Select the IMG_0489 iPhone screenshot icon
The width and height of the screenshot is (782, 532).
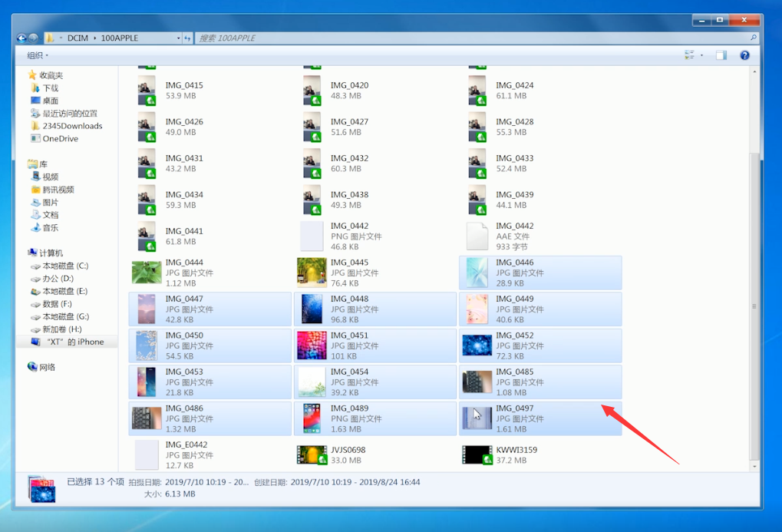pos(312,418)
